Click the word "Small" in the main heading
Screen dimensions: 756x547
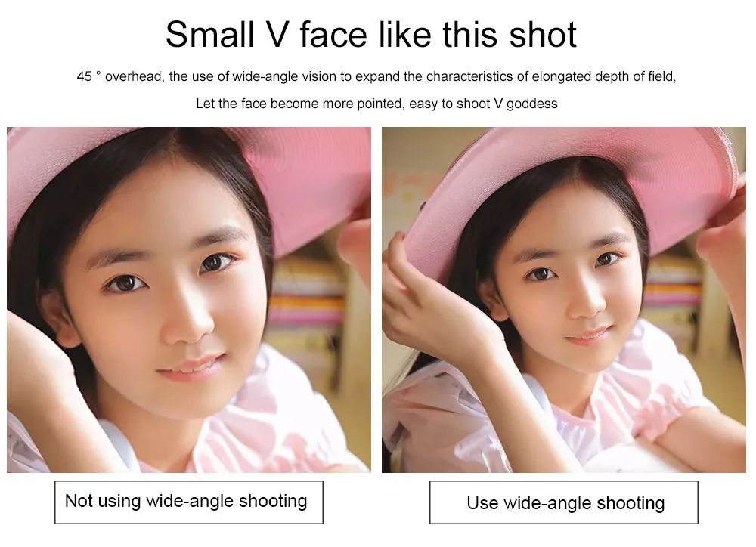tap(209, 35)
